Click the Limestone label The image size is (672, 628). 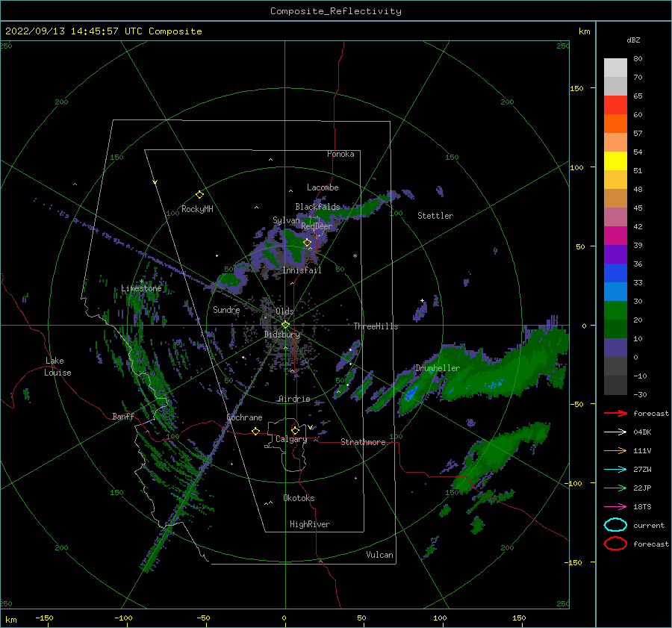[x=141, y=288]
